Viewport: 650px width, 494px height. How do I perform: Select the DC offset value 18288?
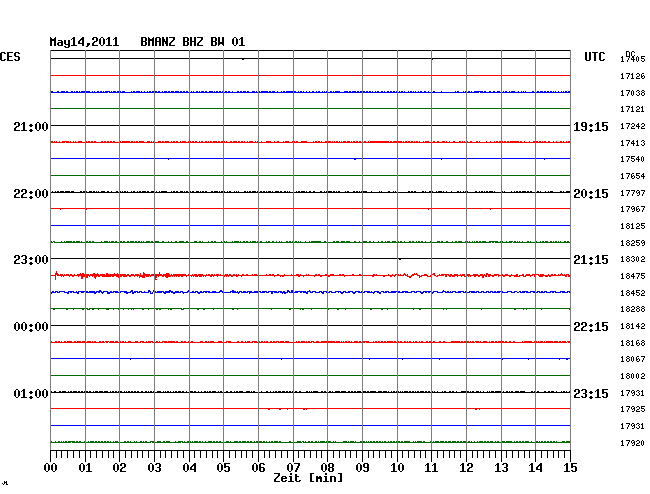tap(633, 309)
